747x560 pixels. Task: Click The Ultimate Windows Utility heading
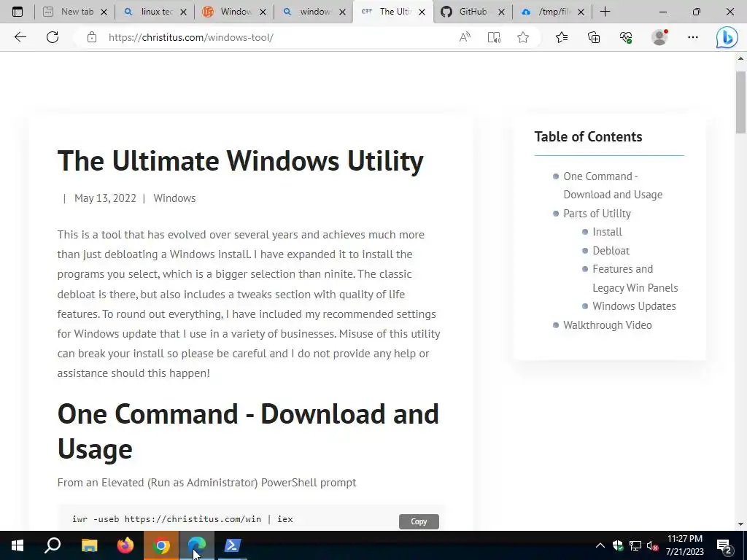[x=240, y=160]
